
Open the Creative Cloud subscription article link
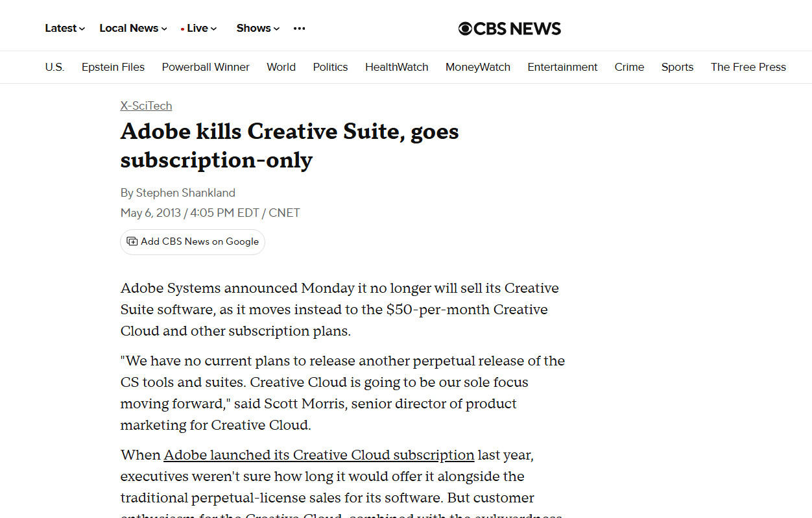pyautogui.click(x=319, y=455)
